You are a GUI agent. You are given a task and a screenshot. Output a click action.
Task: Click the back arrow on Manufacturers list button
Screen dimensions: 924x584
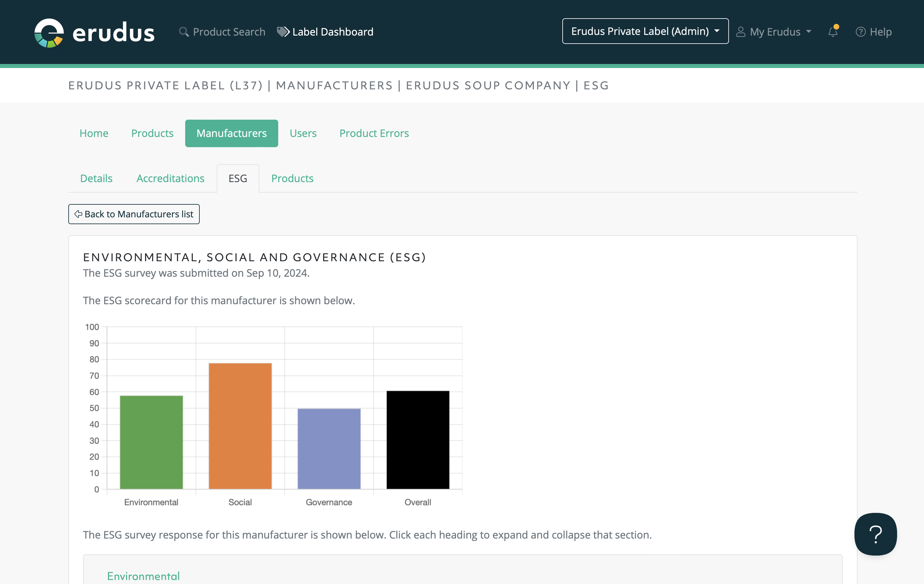coord(78,214)
